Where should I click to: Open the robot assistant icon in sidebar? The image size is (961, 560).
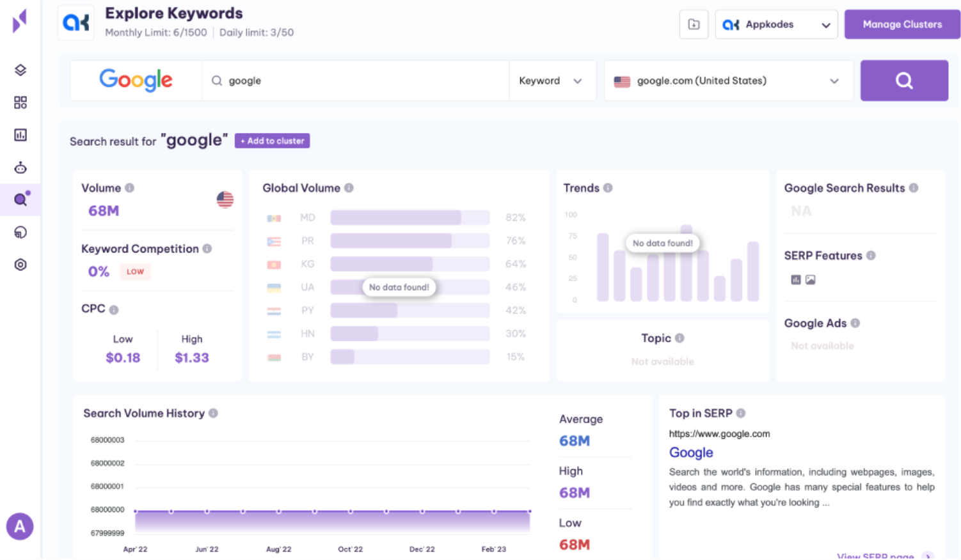pos(20,167)
